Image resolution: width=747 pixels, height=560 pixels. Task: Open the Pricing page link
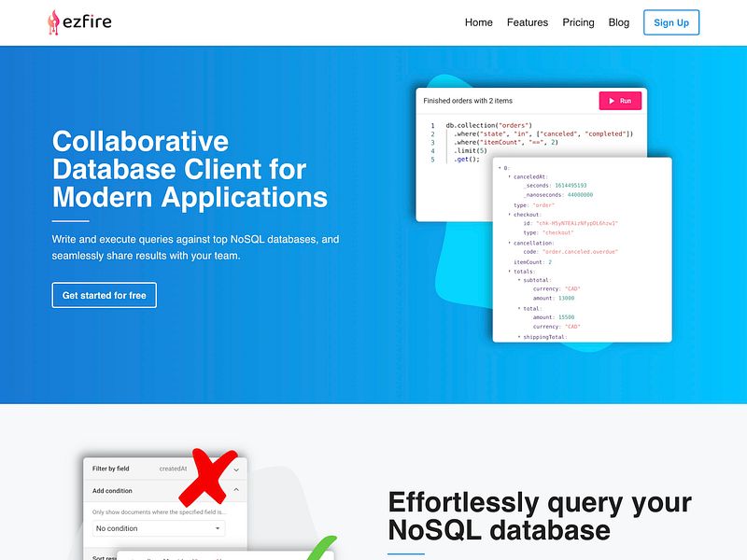click(578, 22)
